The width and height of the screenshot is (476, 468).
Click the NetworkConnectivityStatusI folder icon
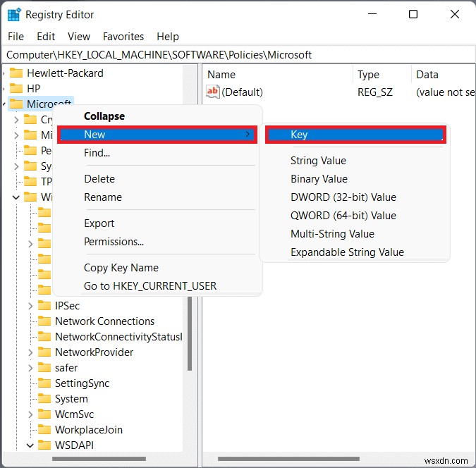[44, 336]
